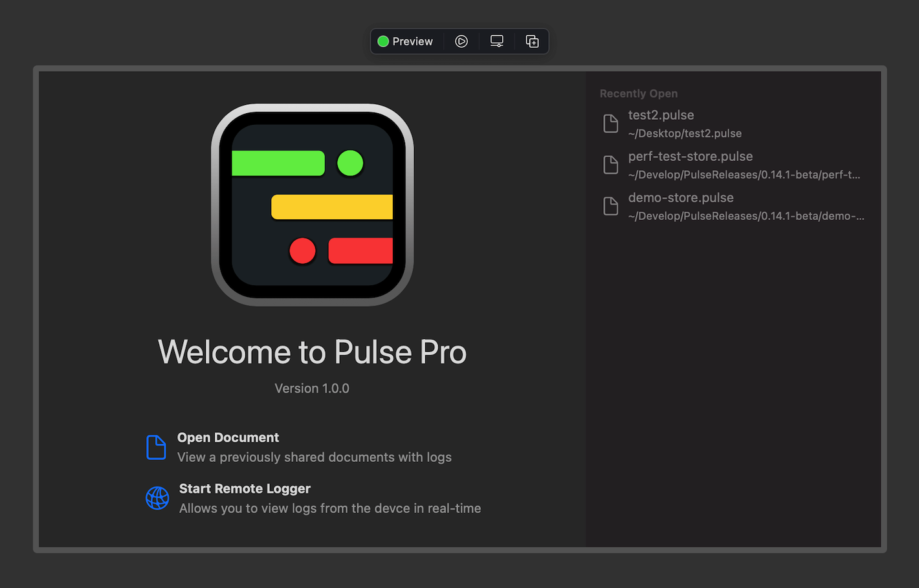Screen dimensions: 919x588
Task: Click file icon next to test2.pulse
Action: [611, 124]
